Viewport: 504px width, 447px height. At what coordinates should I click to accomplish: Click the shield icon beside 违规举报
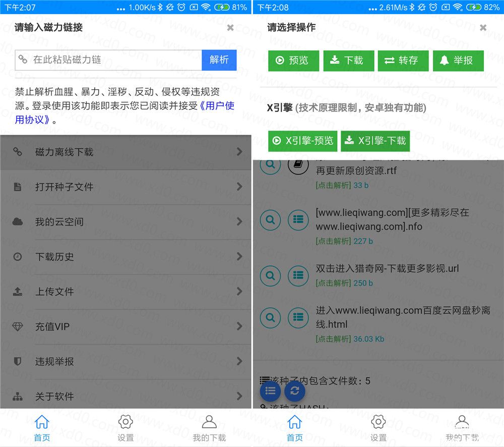[17, 361]
